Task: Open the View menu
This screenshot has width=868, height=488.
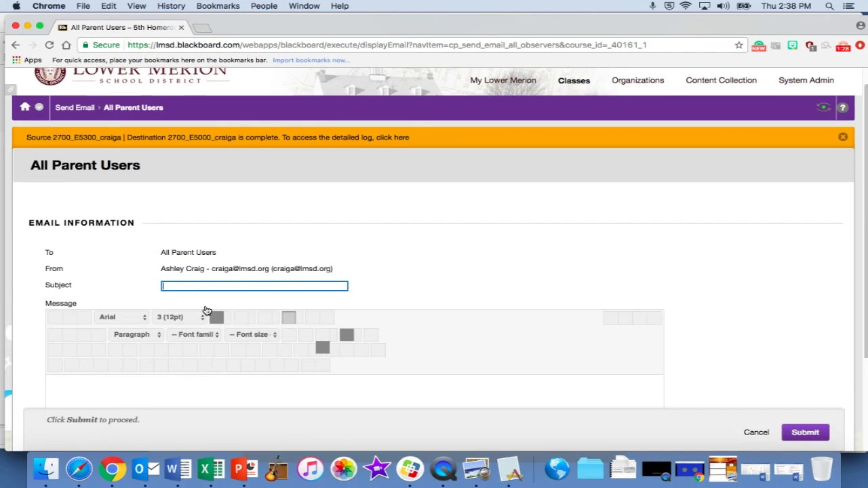Action: pyautogui.click(x=136, y=6)
